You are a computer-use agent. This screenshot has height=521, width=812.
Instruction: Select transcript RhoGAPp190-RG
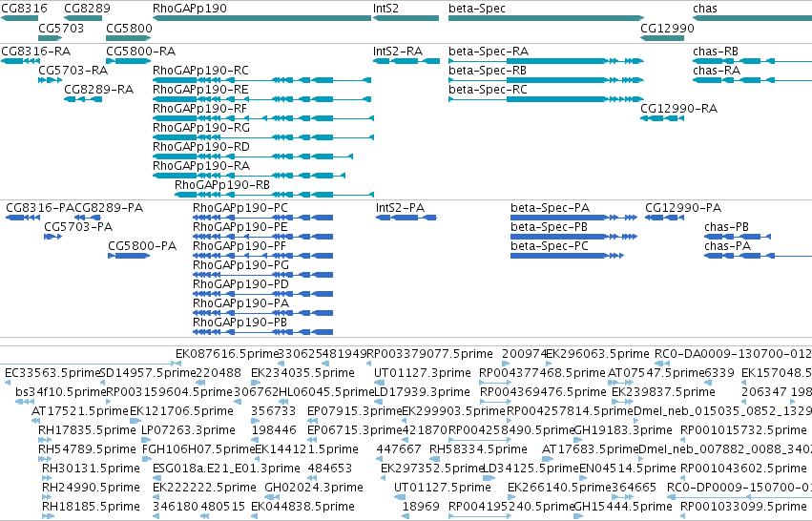click(263, 137)
